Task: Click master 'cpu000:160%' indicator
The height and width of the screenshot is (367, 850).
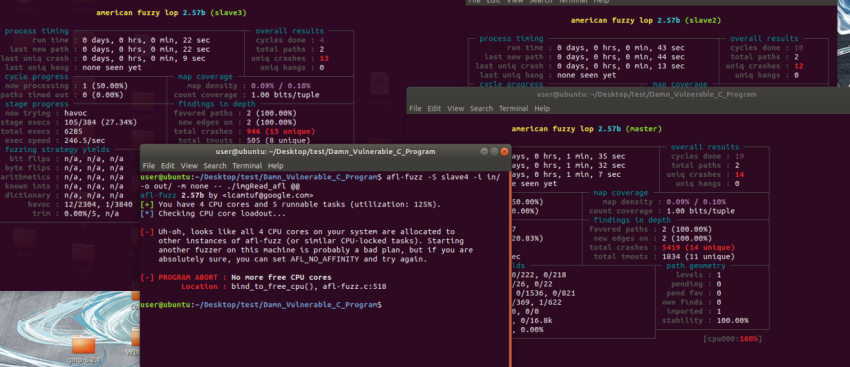Action: click(x=733, y=338)
